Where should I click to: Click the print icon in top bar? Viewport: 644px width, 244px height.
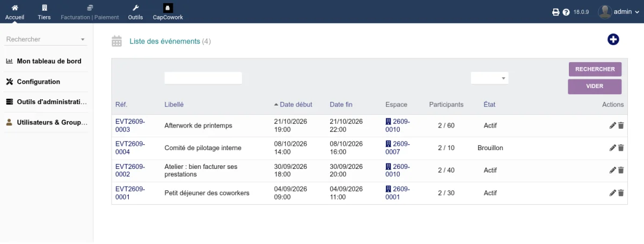coord(556,12)
